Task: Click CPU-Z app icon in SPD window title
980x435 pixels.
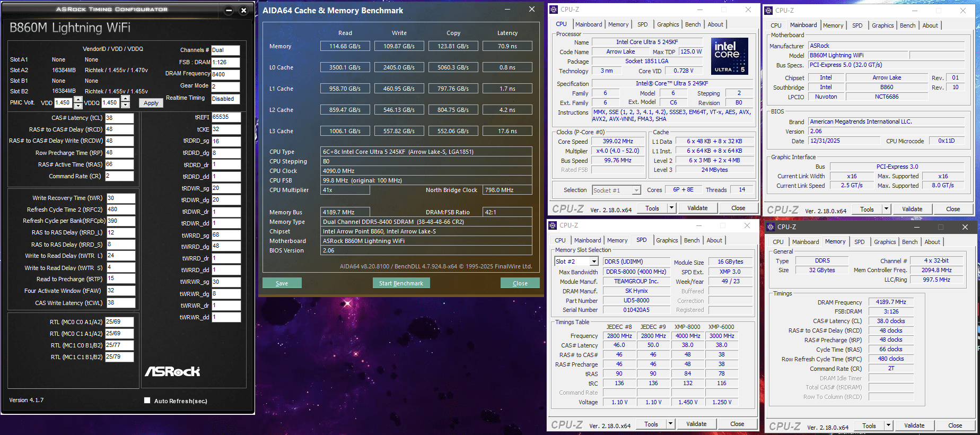Action: [x=553, y=225]
